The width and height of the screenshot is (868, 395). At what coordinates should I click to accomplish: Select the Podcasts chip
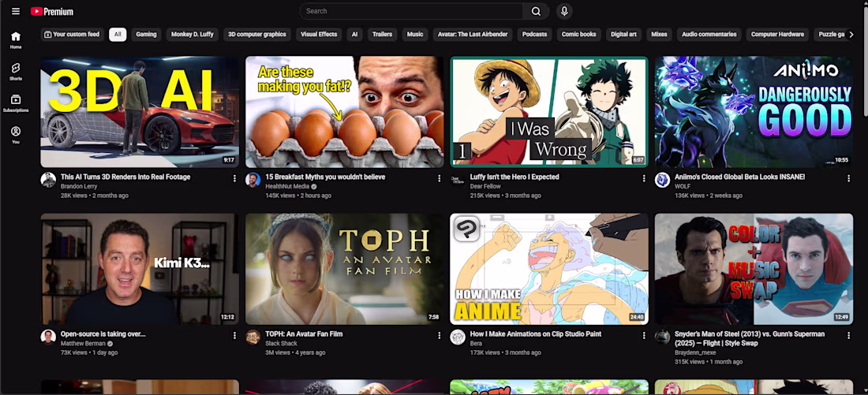point(535,35)
